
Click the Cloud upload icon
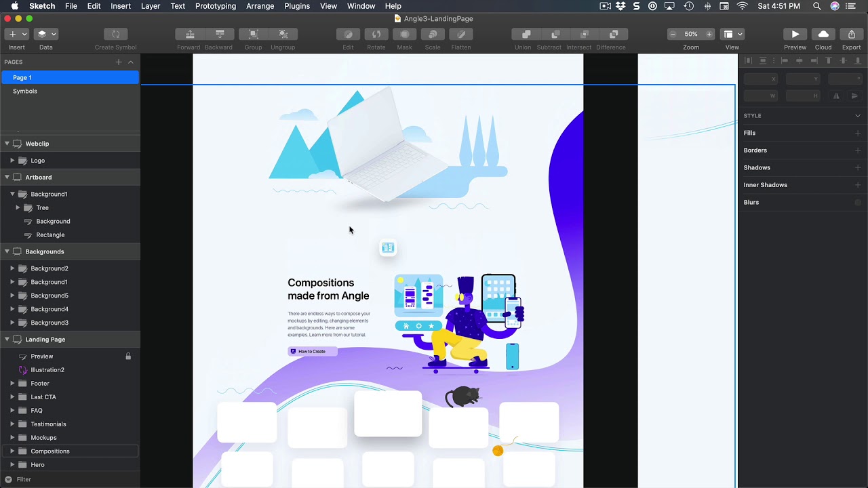coord(823,34)
